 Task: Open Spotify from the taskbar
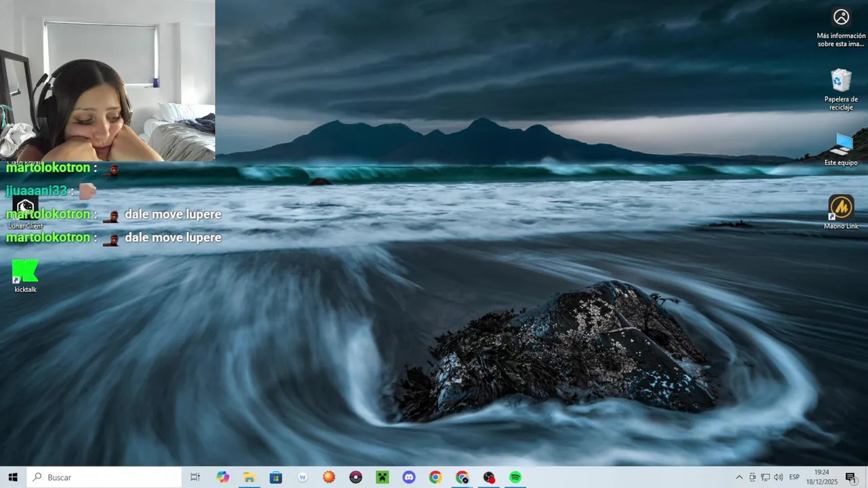click(515, 477)
